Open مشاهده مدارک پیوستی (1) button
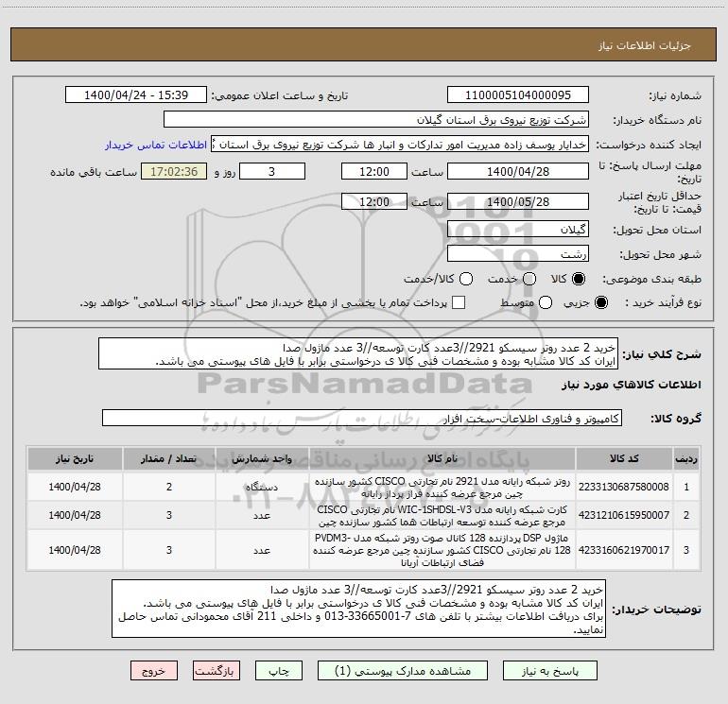The width and height of the screenshot is (728, 704). point(403,671)
